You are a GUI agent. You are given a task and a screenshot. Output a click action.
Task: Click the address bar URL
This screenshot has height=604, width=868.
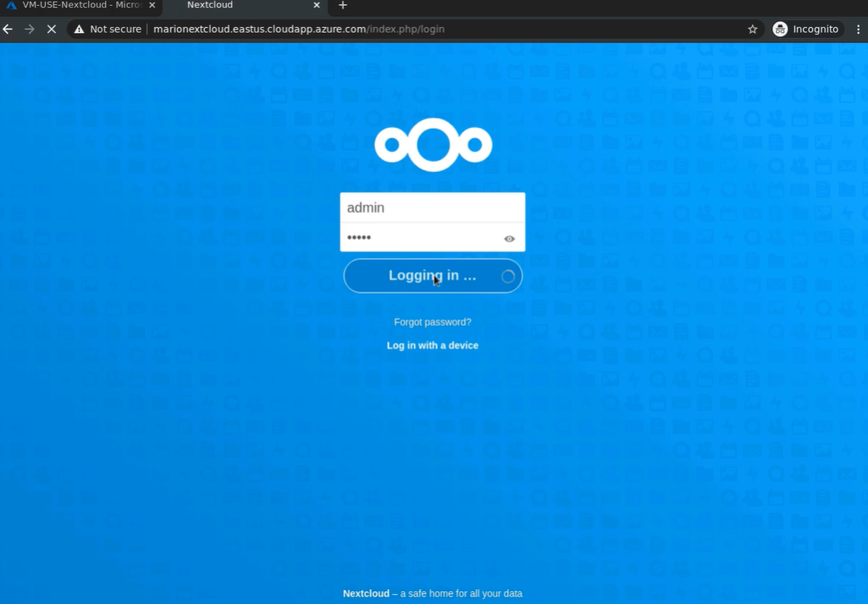coord(298,29)
